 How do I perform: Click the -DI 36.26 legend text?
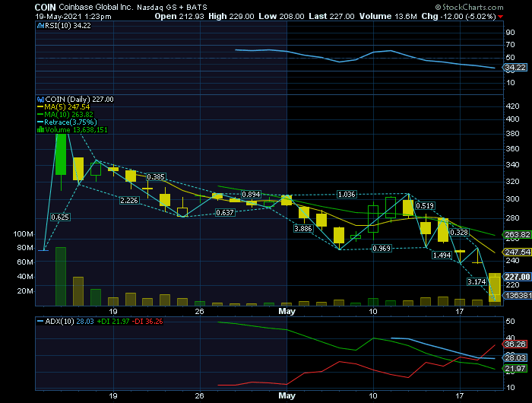coord(147,321)
